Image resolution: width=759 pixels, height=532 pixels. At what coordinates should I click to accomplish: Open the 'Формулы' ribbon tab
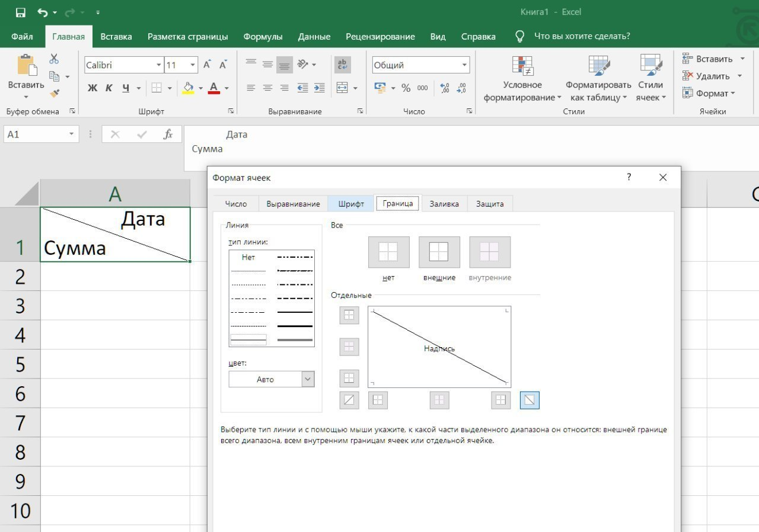click(263, 37)
